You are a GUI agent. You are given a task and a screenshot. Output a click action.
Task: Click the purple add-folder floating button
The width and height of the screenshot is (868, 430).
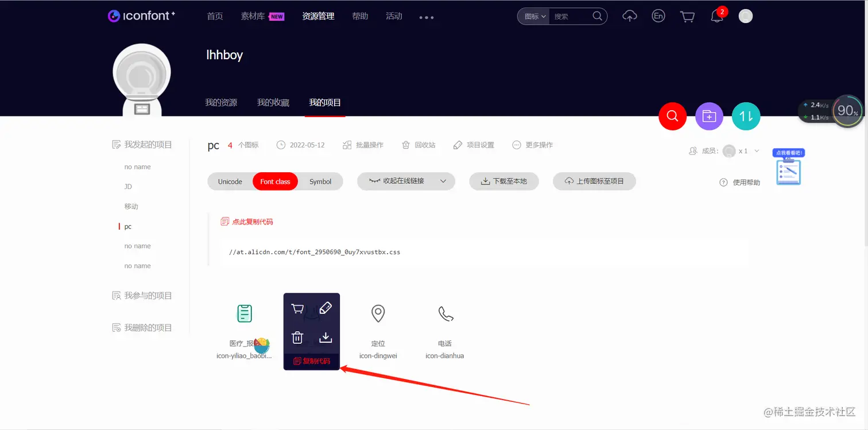(x=709, y=116)
